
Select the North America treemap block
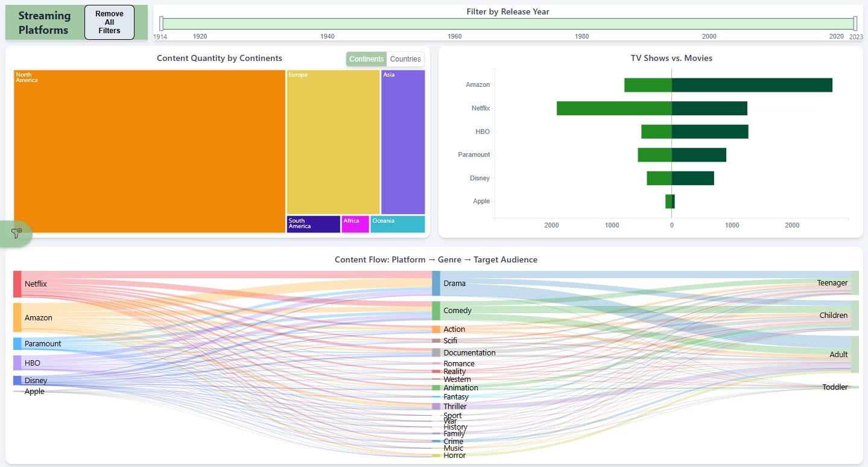tap(150, 151)
